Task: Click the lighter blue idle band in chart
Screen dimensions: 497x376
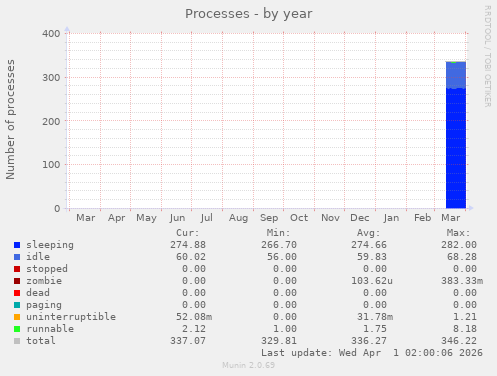Action: [x=456, y=75]
